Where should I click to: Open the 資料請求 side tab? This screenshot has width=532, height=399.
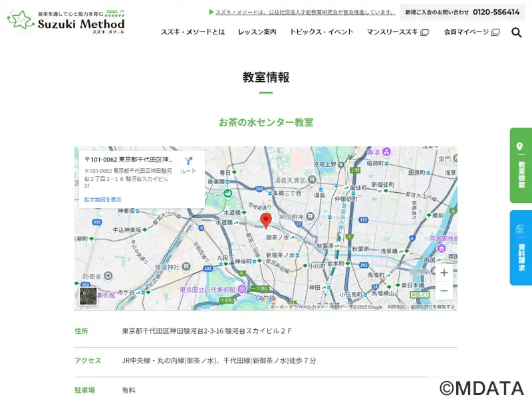[521, 247]
